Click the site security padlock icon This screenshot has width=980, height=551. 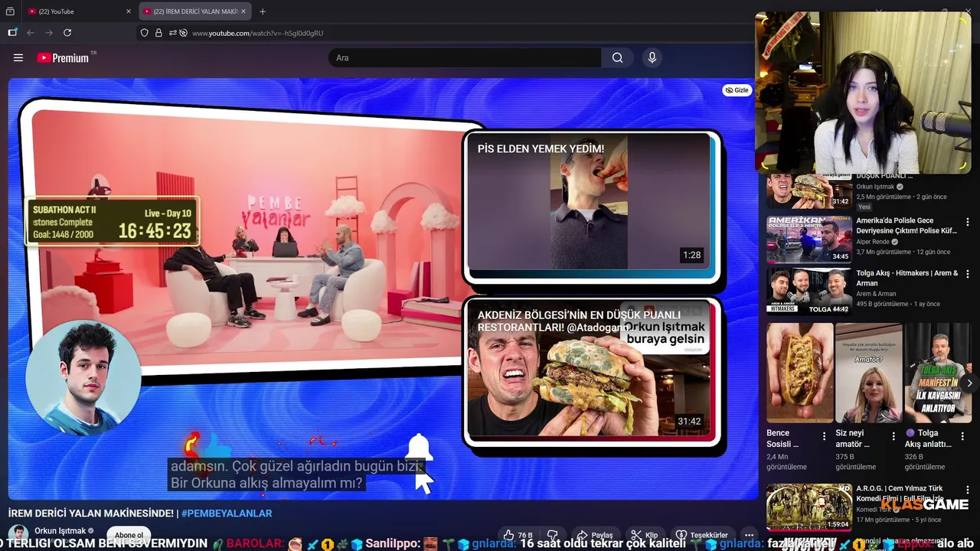(x=158, y=33)
